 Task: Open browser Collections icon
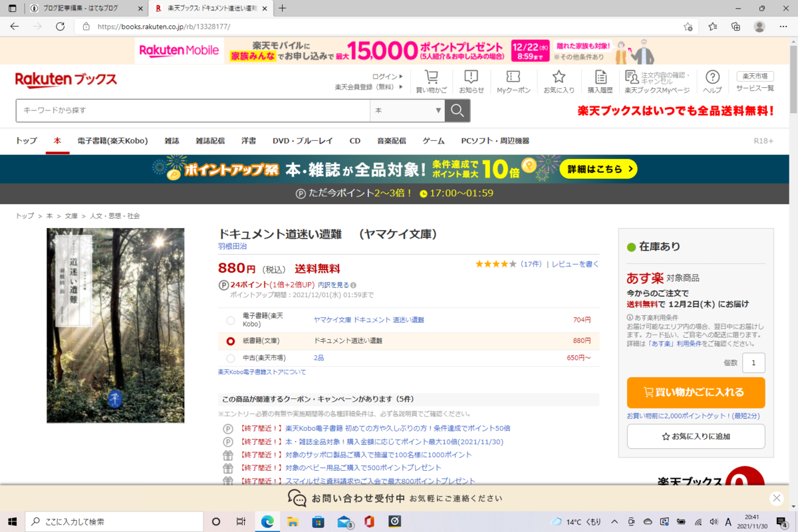click(x=735, y=27)
